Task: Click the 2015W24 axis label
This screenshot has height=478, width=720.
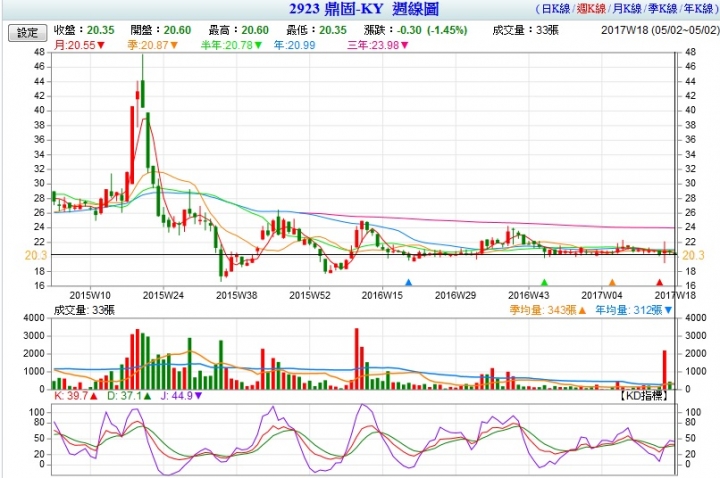Action: tap(163, 295)
